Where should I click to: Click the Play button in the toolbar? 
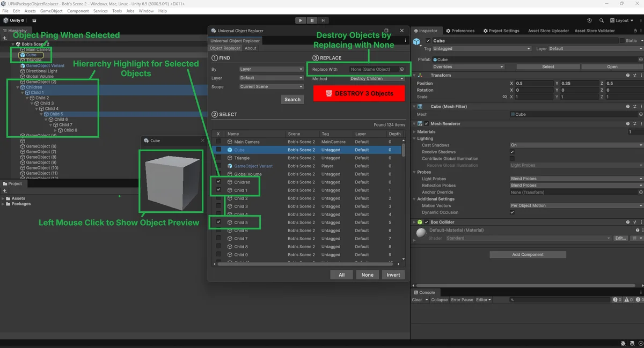(302, 20)
